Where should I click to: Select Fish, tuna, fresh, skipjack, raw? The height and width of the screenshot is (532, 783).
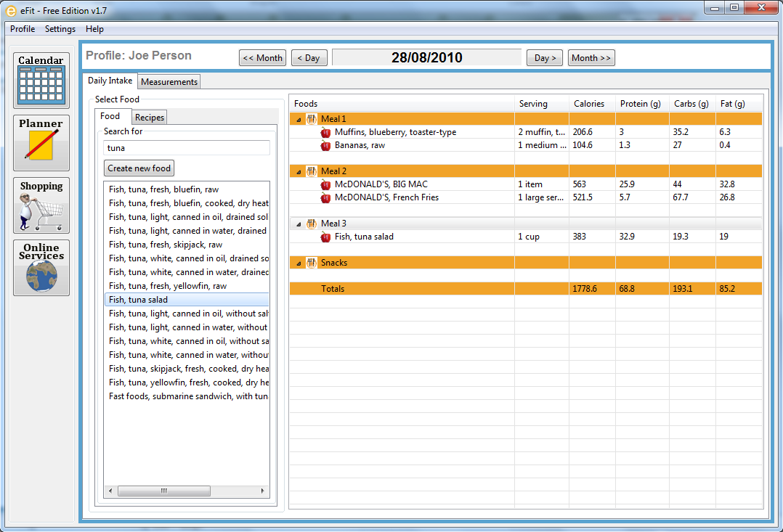(187, 245)
